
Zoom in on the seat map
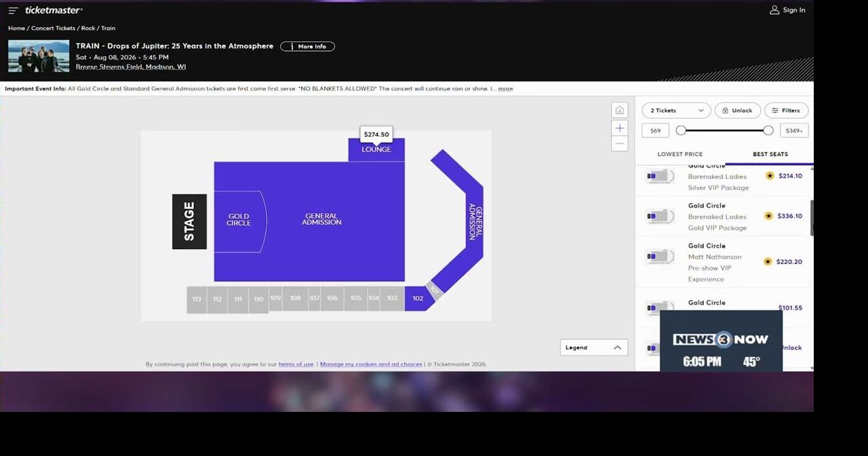[x=619, y=128]
